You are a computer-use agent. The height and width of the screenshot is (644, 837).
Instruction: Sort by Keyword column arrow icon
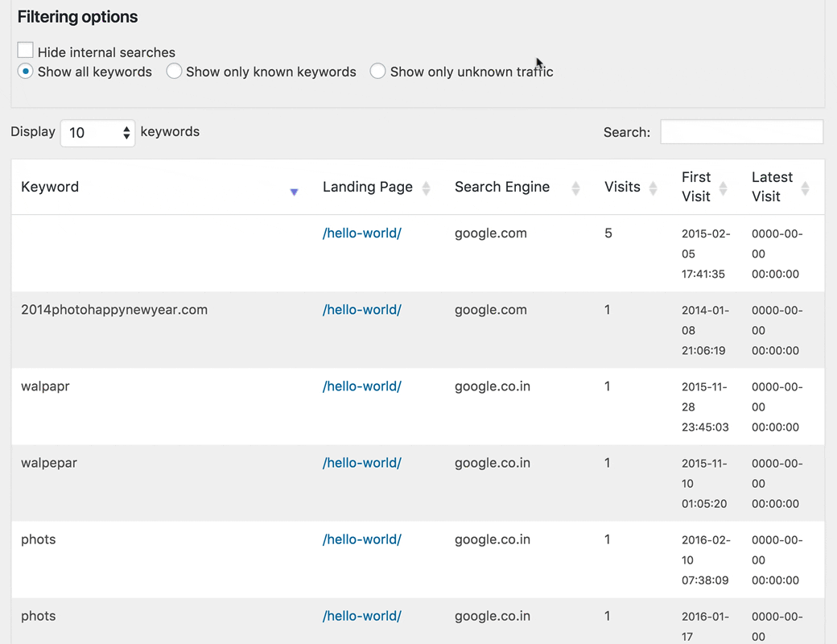click(x=294, y=192)
